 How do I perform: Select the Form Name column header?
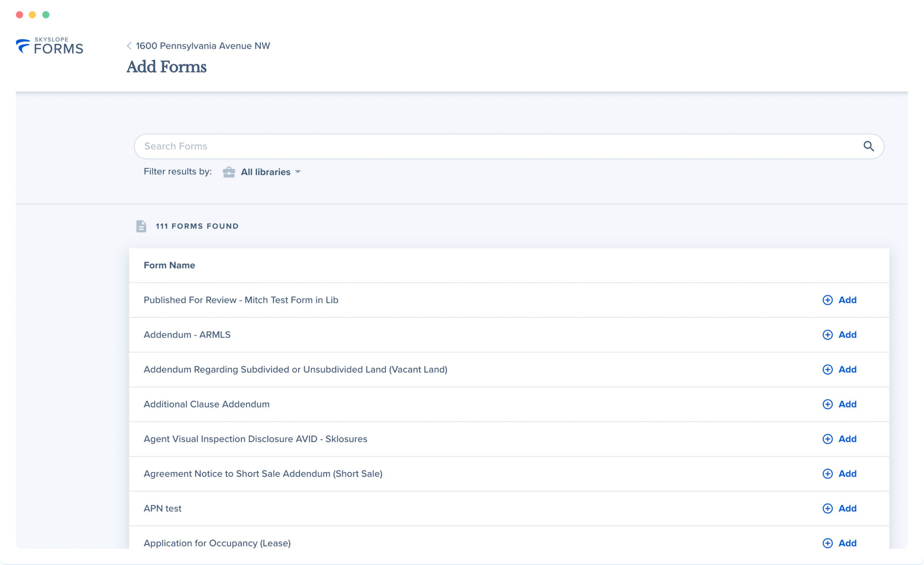(x=169, y=265)
